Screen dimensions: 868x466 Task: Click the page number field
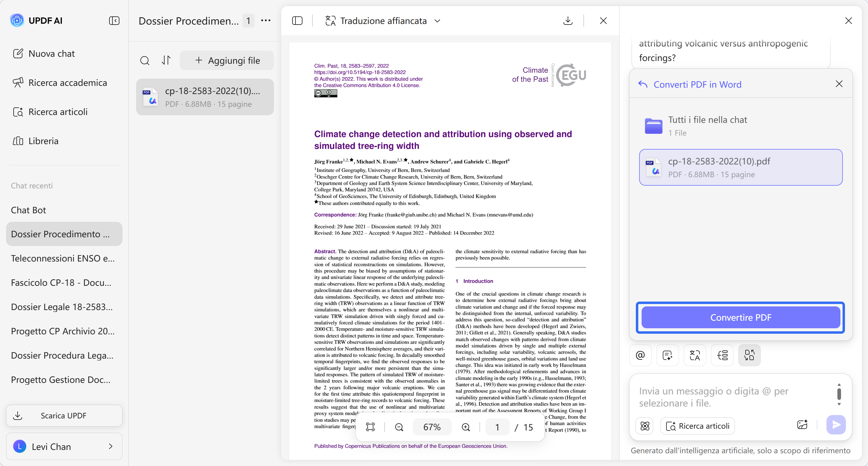[497, 427]
